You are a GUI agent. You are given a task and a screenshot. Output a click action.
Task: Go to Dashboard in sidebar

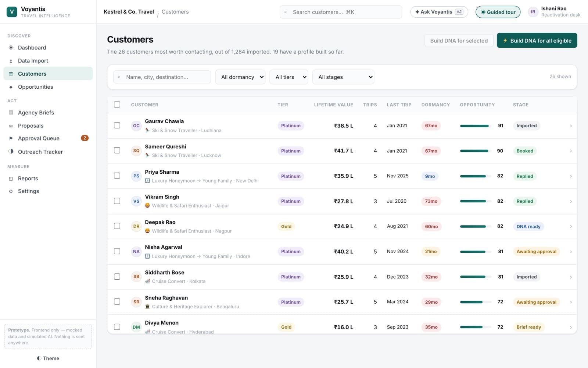point(48,47)
